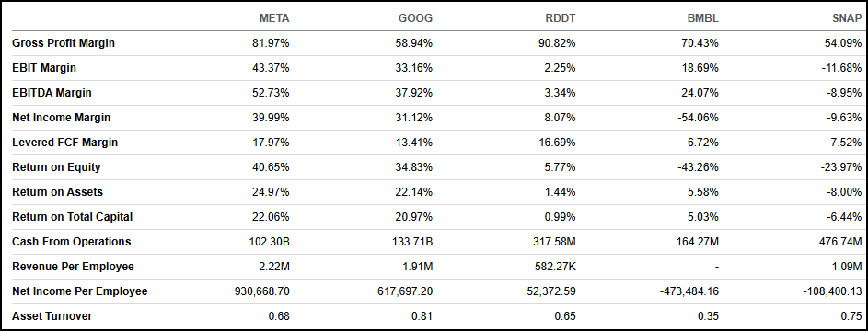
Task: Click the Levered FCF Margin label
Action: pos(64,143)
